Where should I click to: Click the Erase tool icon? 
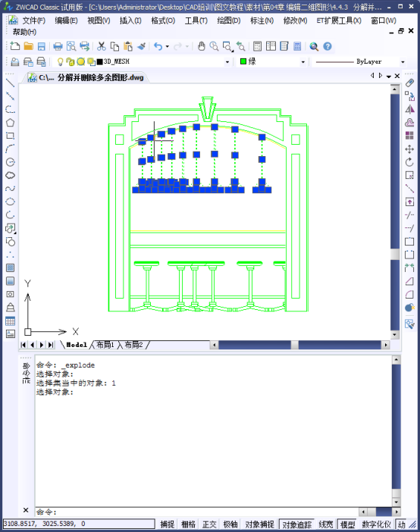pos(409,83)
